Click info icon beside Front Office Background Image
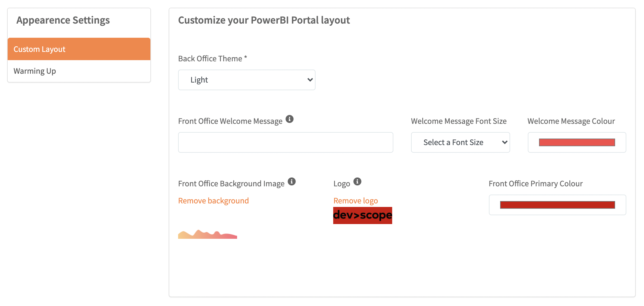Image resolution: width=644 pixels, height=306 pixels. coord(292,181)
